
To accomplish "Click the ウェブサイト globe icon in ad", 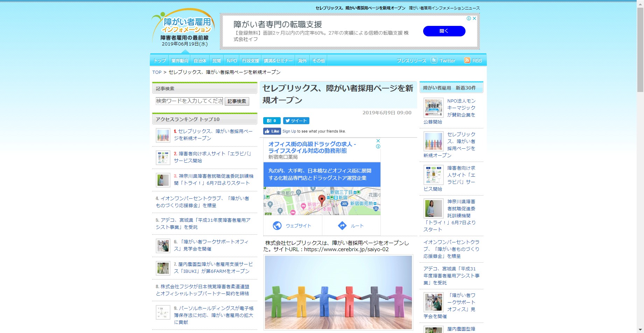I will coord(277,226).
